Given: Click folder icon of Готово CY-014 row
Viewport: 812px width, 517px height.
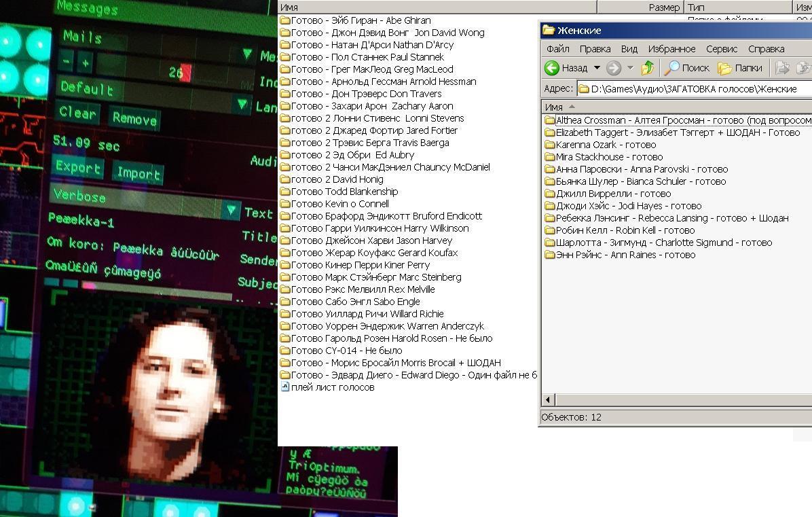Looking at the screenshot, I should [285, 351].
